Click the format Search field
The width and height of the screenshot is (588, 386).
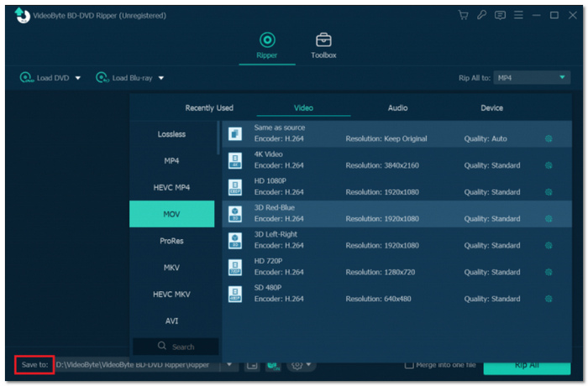point(176,347)
